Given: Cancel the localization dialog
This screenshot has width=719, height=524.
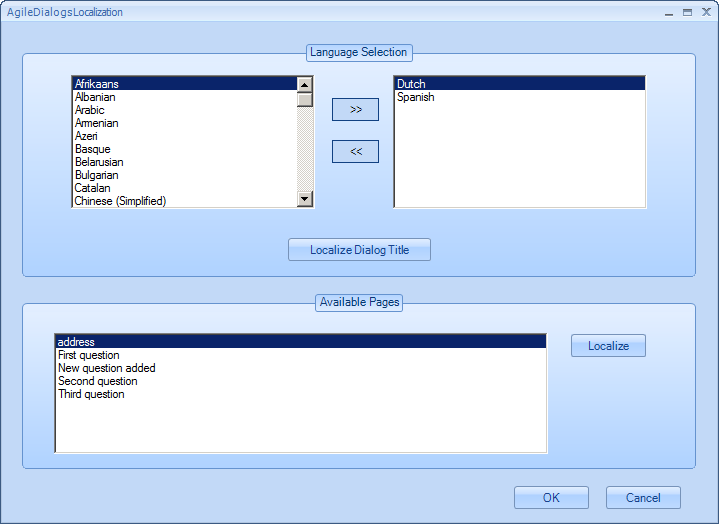Looking at the screenshot, I should [643, 498].
